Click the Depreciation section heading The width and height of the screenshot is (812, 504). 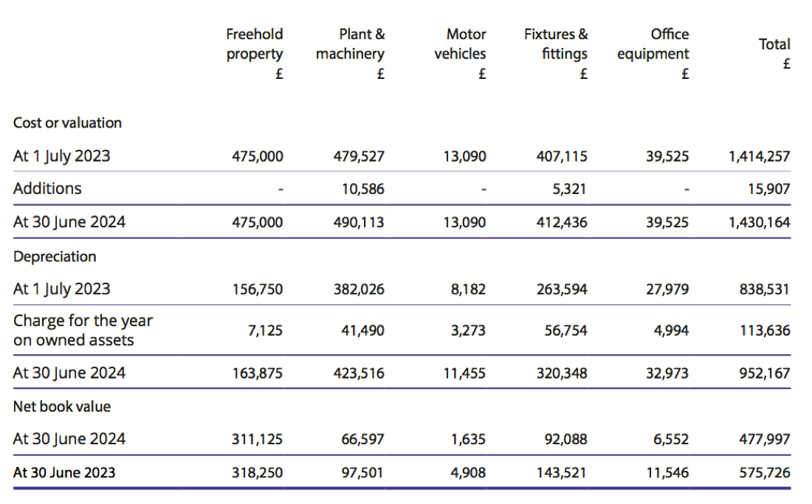point(55,257)
